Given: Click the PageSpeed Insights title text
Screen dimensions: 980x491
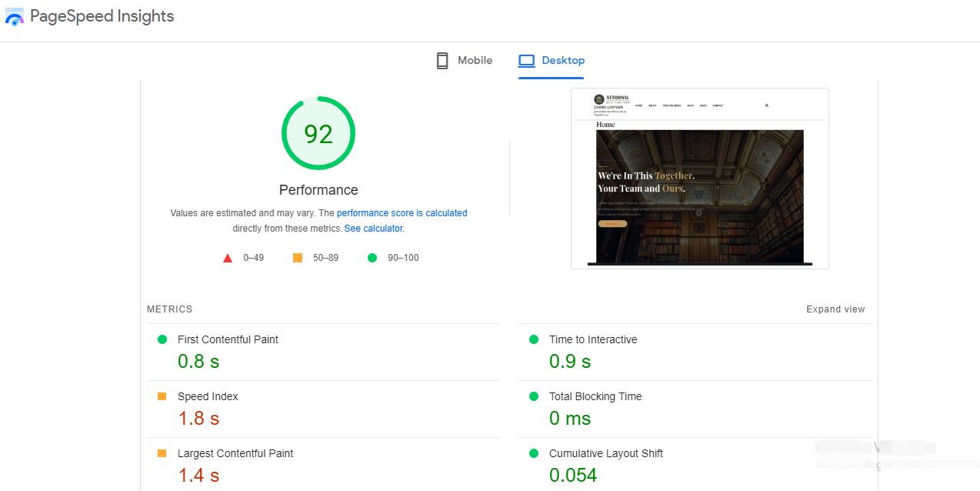Looking at the screenshot, I should coord(102,16).
